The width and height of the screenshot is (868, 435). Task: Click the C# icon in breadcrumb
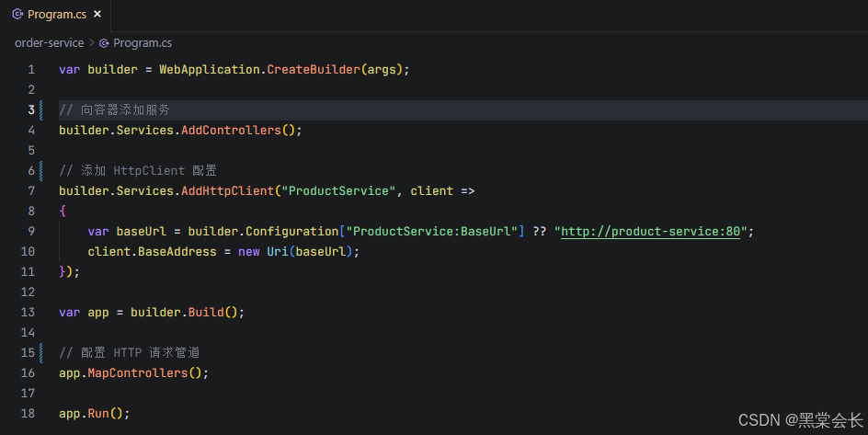tap(104, 42)
